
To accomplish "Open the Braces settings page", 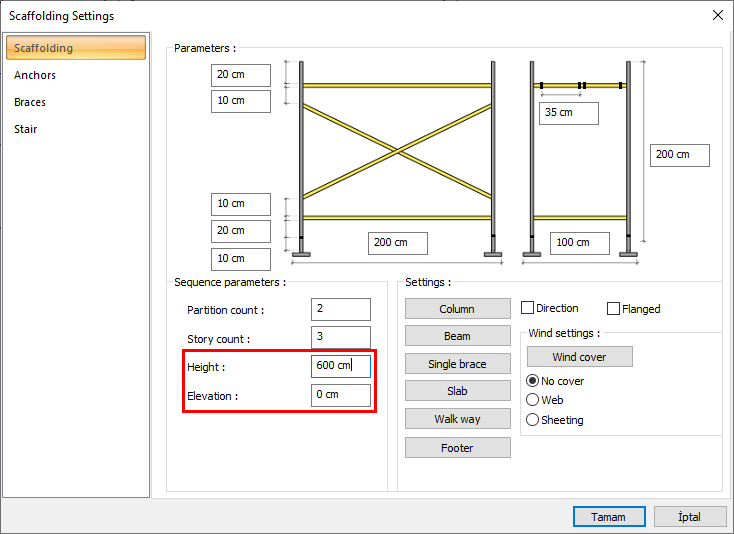I will pos(30,102).
